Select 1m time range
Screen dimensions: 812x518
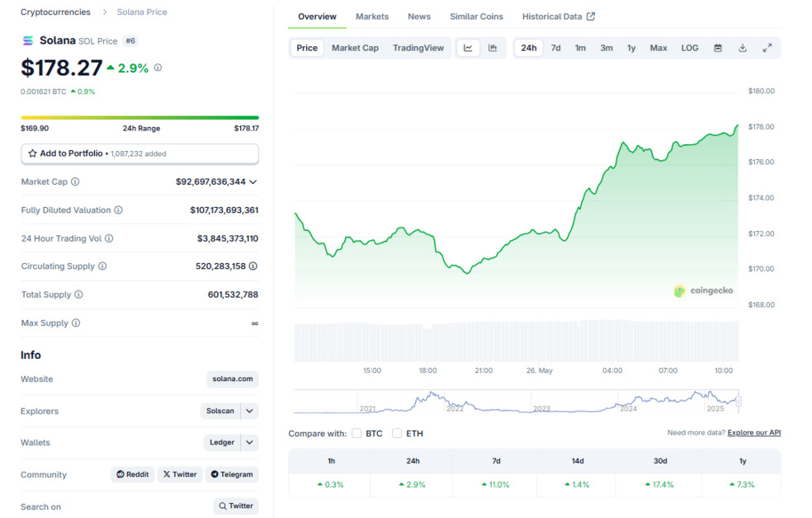(x=580, y=48)
